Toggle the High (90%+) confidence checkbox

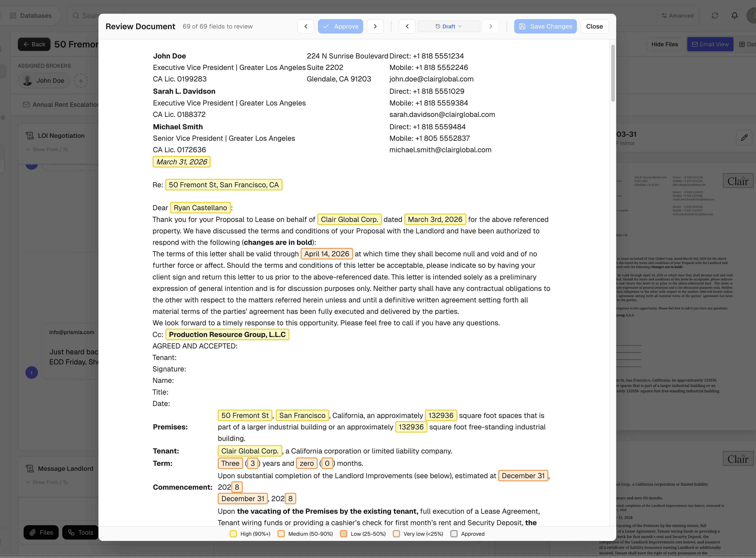coord(233,534)
